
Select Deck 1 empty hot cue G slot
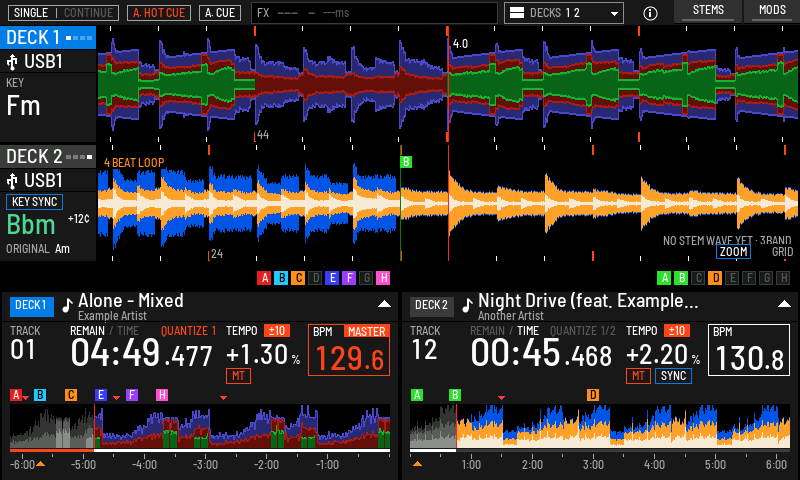(x=366, y=278)
